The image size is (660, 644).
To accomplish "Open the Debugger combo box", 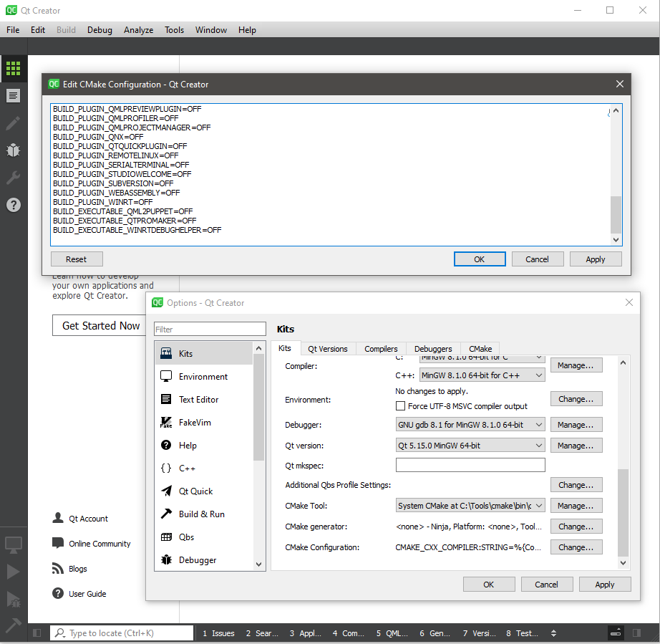I will pyautogui.click(x=471, y=425).
